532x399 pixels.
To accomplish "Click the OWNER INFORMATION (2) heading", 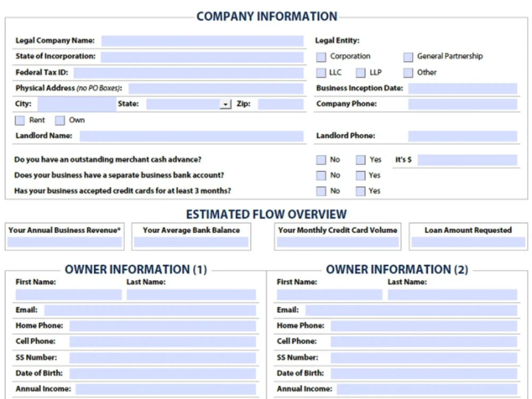I will point(397,269).
